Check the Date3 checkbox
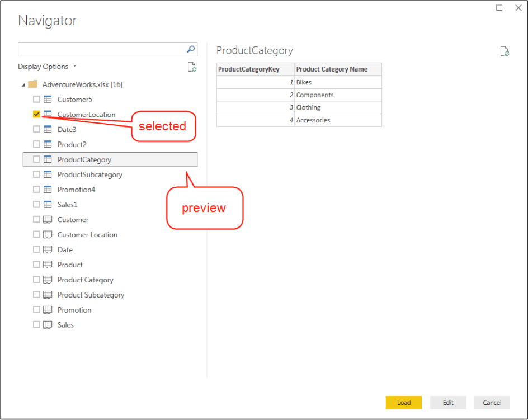Viewport: 528px width, 420px height. 36,129
